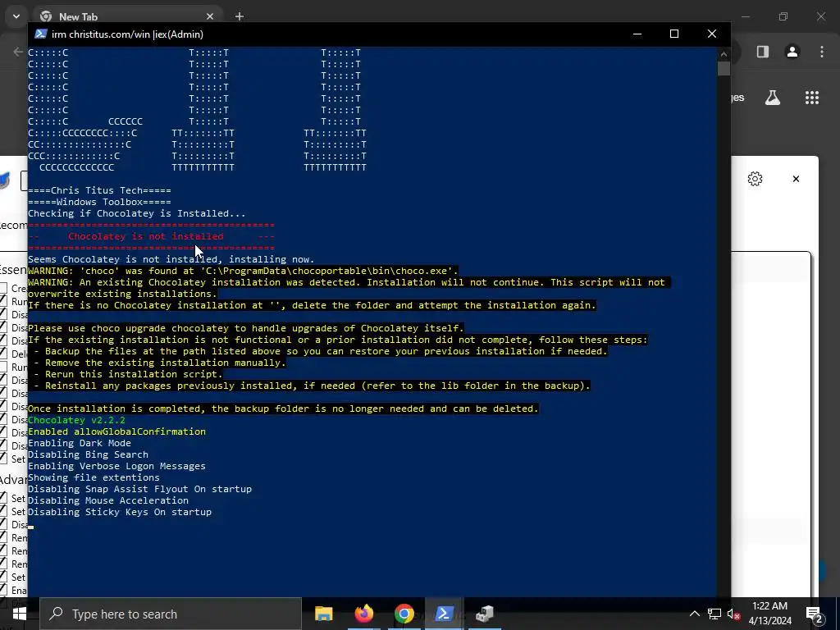
Task: Click the '====Chris Titus Tech=====' line
Action: coord(99,190)
